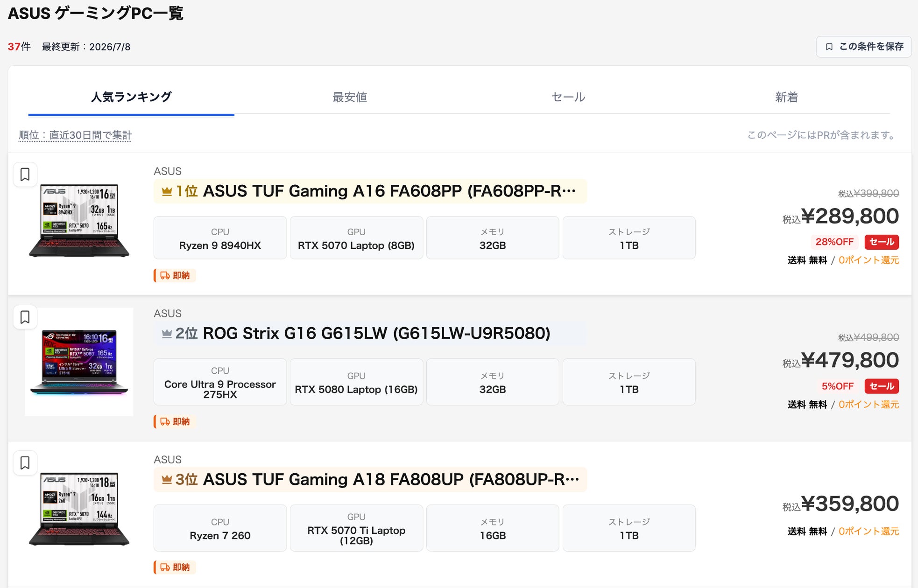Click the RTX 5080 Laptop (16GB) GPU box

pos(356,382)
